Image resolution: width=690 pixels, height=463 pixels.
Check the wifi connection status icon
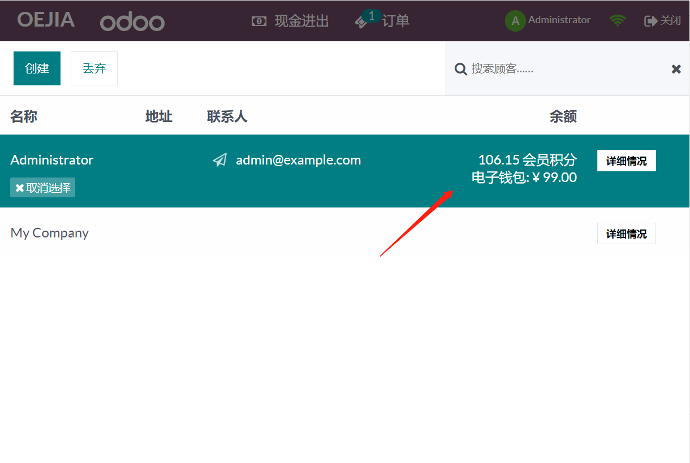618,20
